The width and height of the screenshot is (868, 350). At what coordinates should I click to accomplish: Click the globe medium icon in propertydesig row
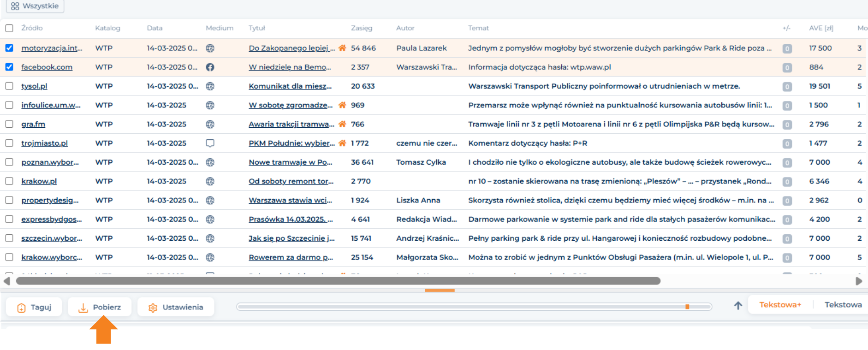click(x=210, y=200)
